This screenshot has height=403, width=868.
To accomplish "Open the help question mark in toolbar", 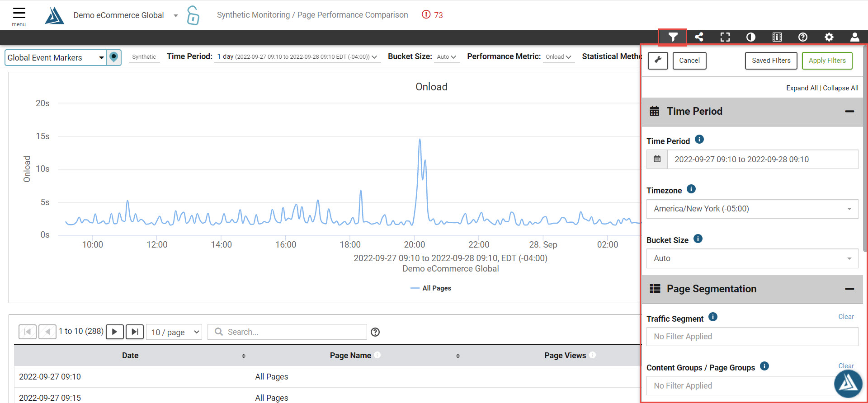I will click(x=803, y=37).
